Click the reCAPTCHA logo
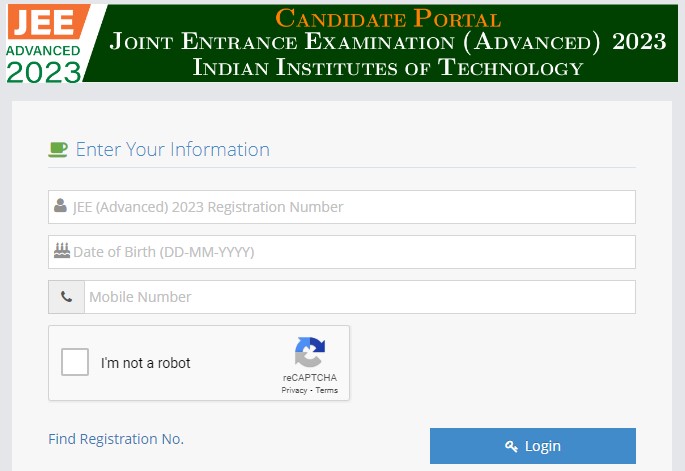The height and width of the screenshot is (471, 685). pyautogui.click(x=309, y=352)
